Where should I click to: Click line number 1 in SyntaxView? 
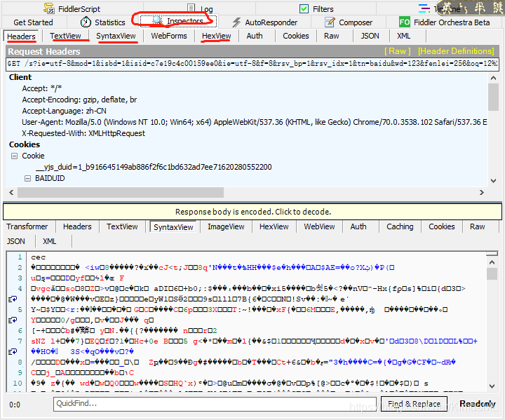(x=20, y=257)
